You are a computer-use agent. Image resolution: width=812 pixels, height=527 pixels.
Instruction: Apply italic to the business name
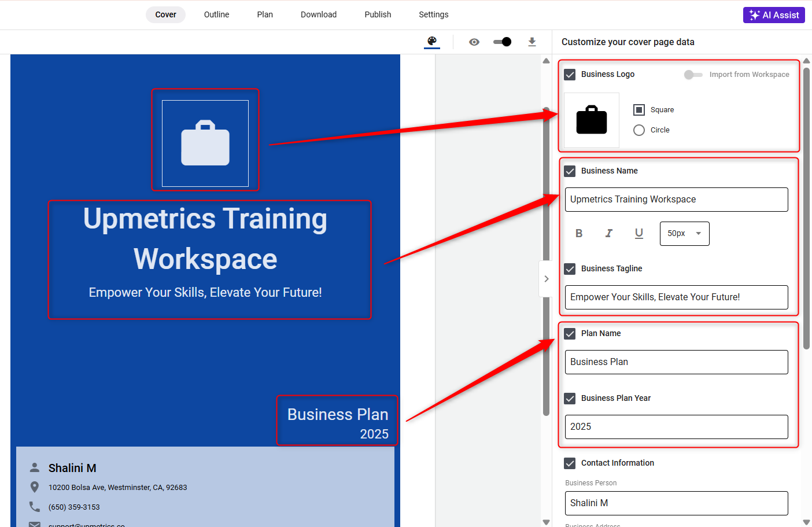click(x=609, y=233)
